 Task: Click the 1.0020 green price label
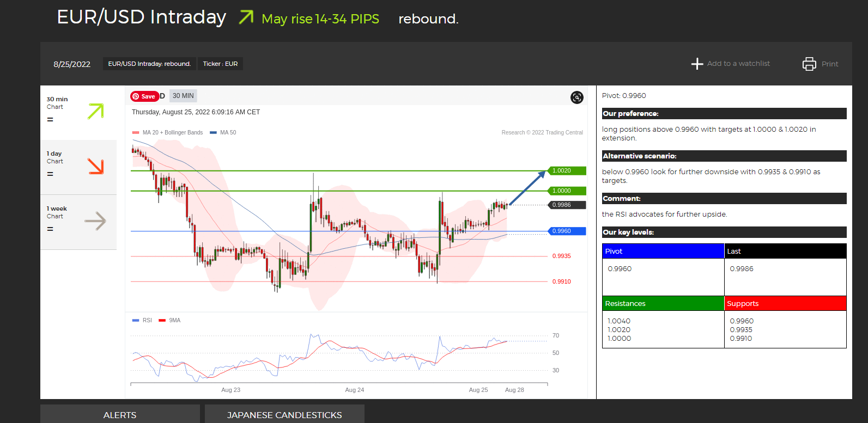[x=567, y=170]
